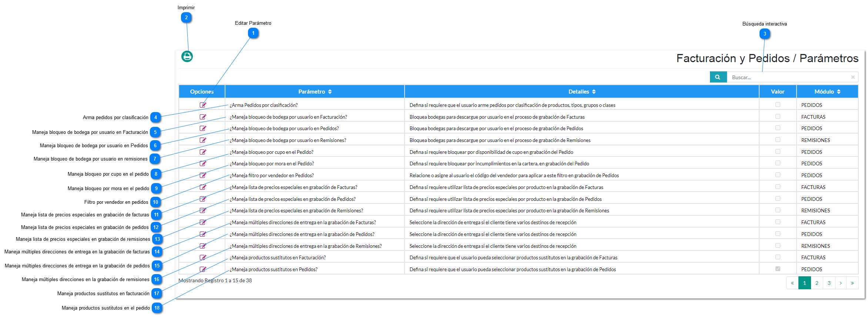Edit parameter bloqueo de bodega en Remisiones

203,140
